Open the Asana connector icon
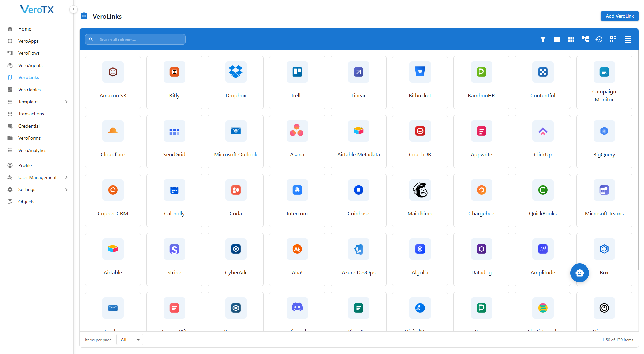The width and height of the screenshot is (644, 354). (297, 131)
